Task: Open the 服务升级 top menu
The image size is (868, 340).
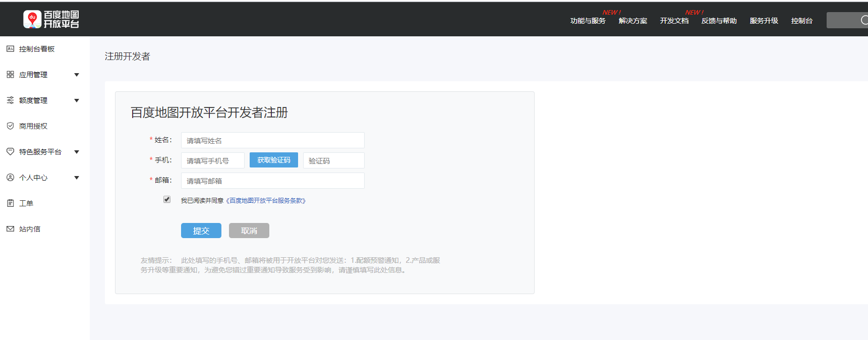Action: tap(764, 21)
